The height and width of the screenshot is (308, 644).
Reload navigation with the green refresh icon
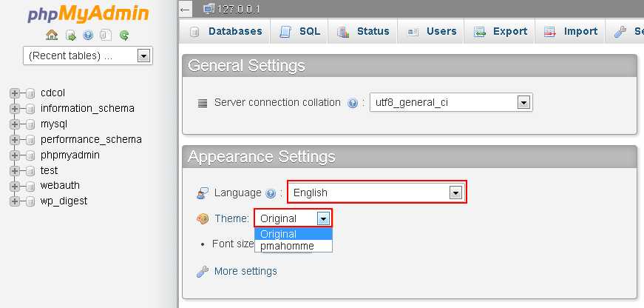124,36
